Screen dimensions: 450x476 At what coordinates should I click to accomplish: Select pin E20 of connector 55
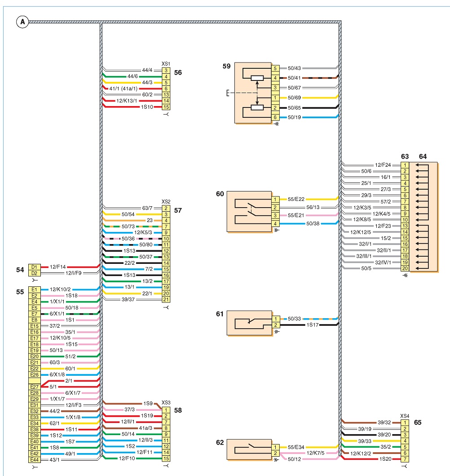35,356
